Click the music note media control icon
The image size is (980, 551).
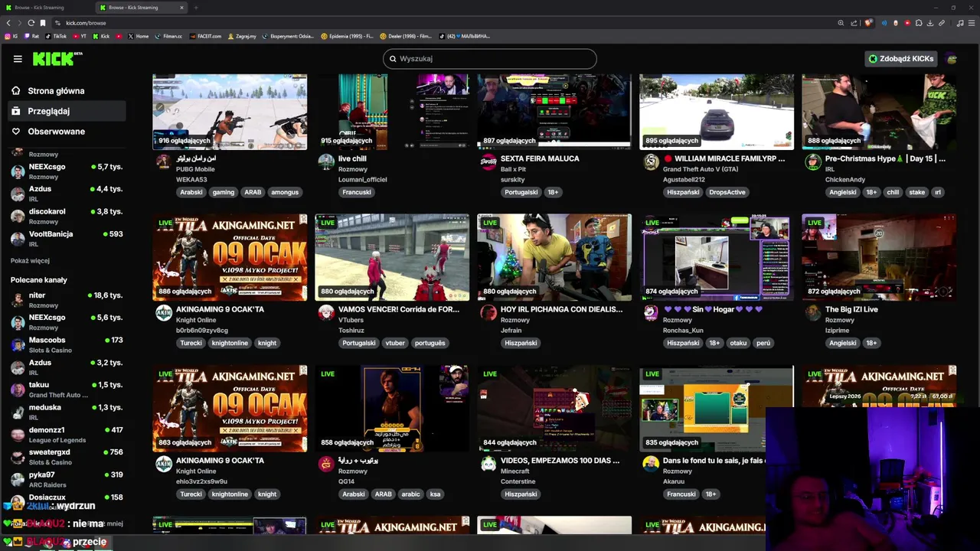(x=959, y=23)
